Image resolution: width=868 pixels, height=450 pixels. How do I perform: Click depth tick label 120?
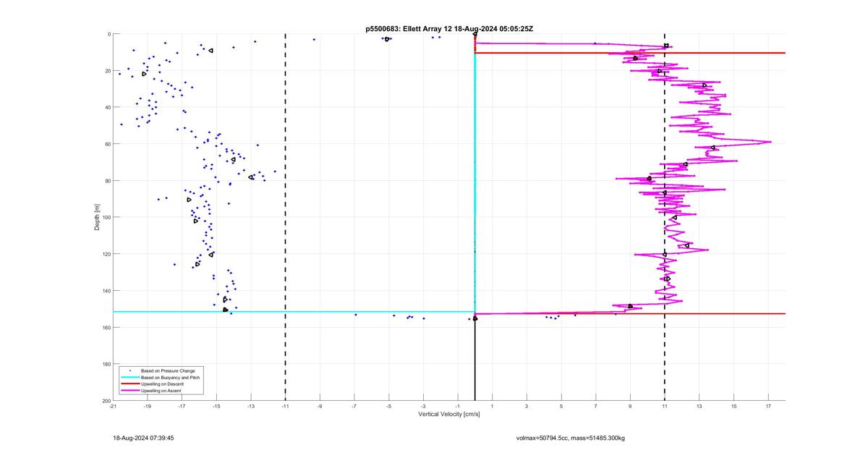pyautogui.click(x=106, y=254)
